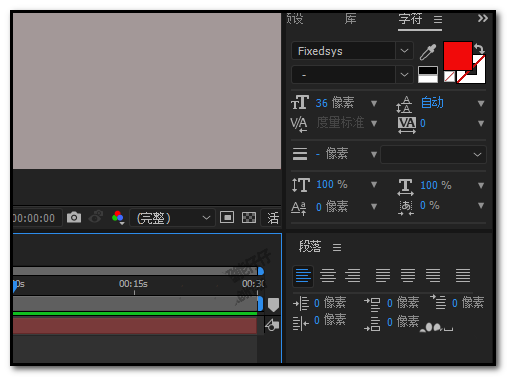The image size is (507, 377).
Task: Open the Character panel hamburger menu
Action: click(438, 20)
